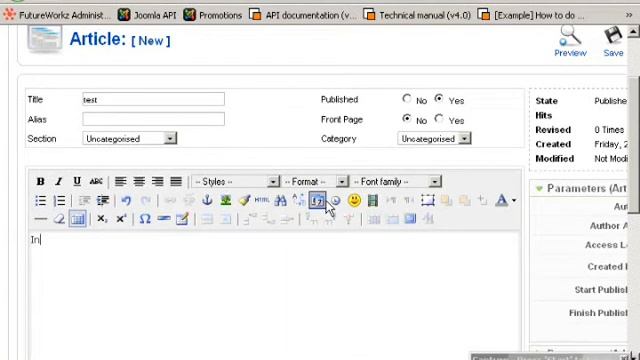Open the Technical manual (v4.0) bookmark
The width and height of the screenshot is (640, 360).
(x=417, y=15)
